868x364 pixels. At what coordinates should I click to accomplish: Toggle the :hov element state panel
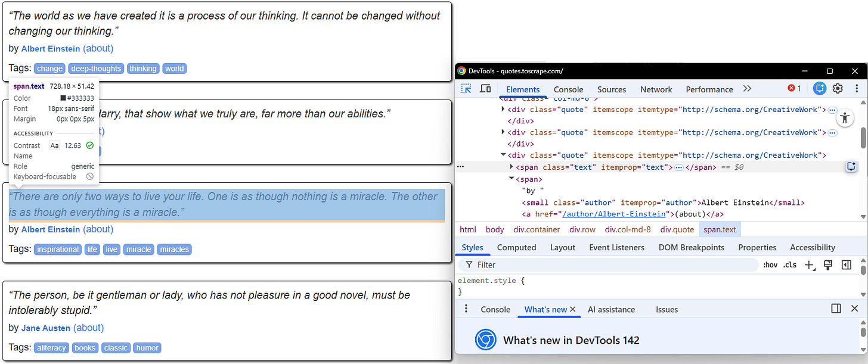(x=770, y=265)
